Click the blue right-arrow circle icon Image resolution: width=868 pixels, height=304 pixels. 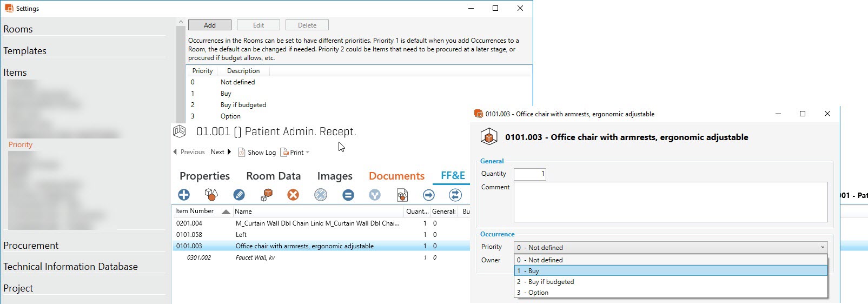tap(429, 195)
